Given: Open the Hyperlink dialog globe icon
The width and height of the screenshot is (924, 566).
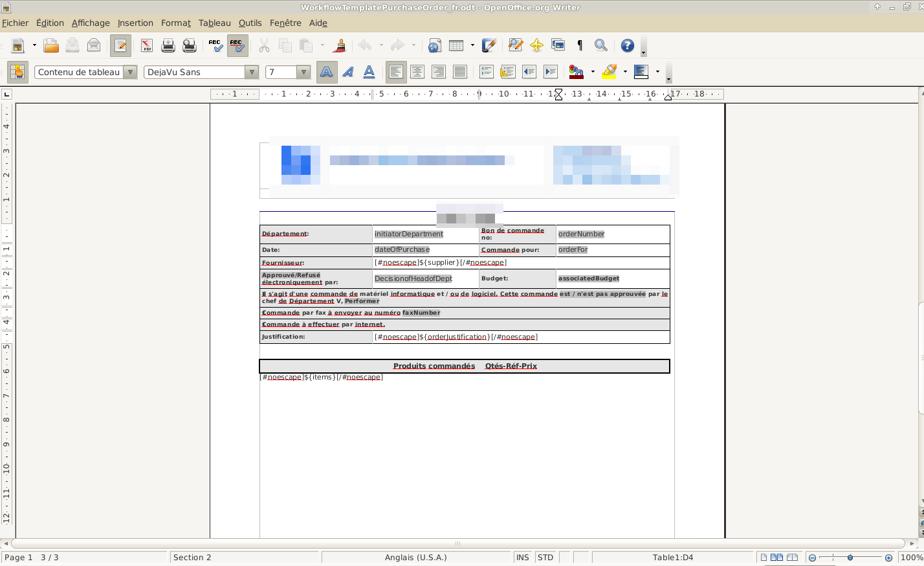Looking at the screenshot, I should pyautogui.click(x=435, y=45).
